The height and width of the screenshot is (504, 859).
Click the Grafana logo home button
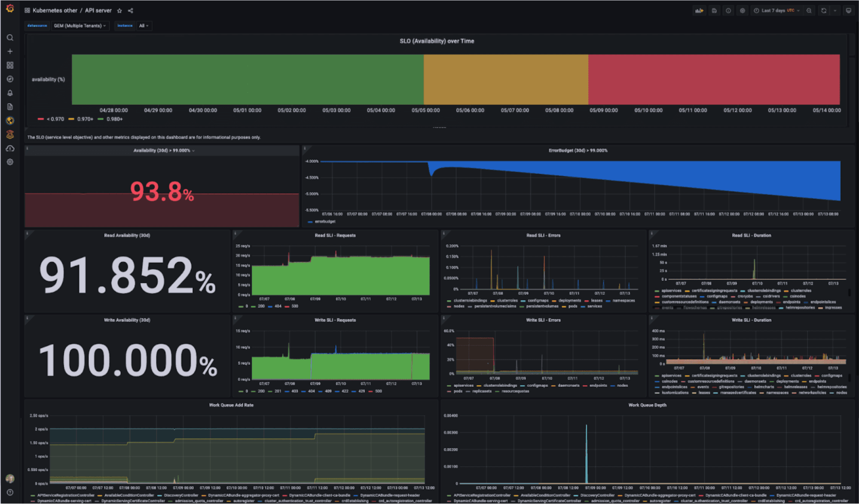(10, 9)
